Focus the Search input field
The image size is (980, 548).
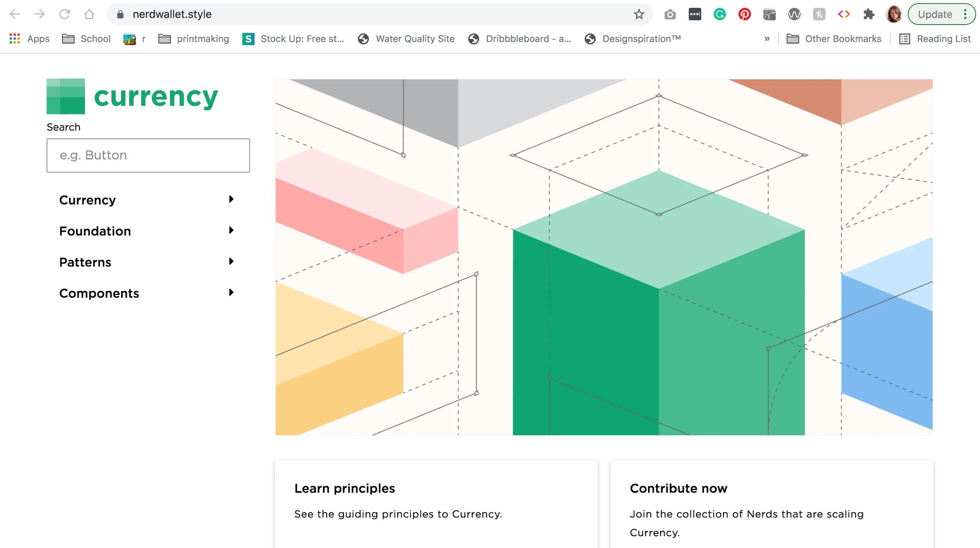148,155
